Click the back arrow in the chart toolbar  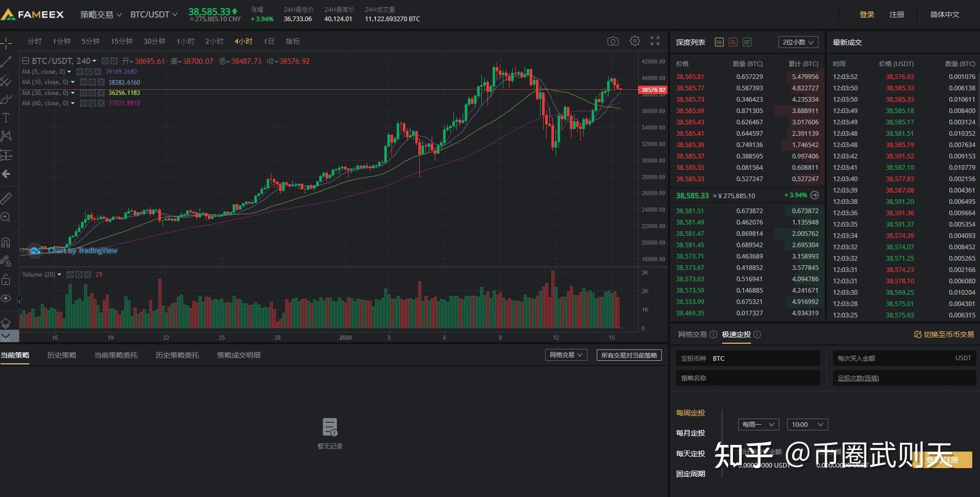[x=6, y=174]
